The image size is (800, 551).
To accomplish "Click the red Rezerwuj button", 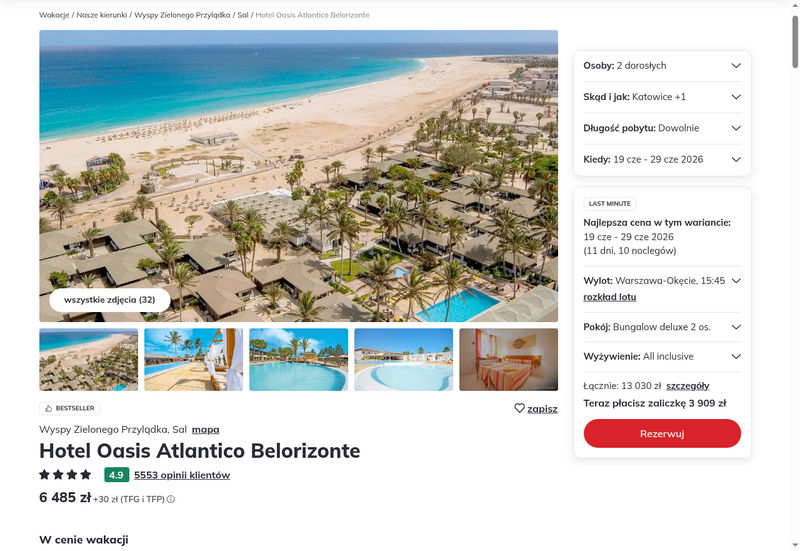I will [662, 434].
